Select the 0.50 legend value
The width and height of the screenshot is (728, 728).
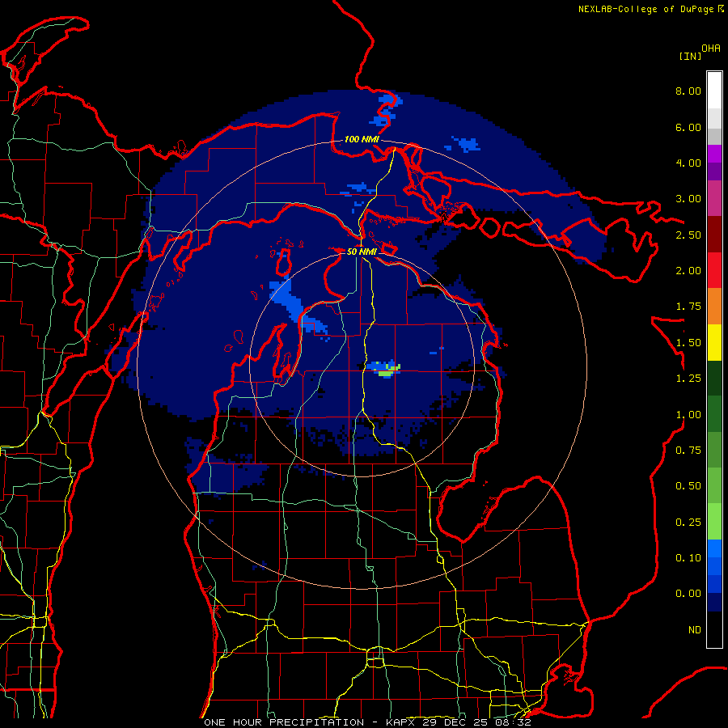(688, 486)
